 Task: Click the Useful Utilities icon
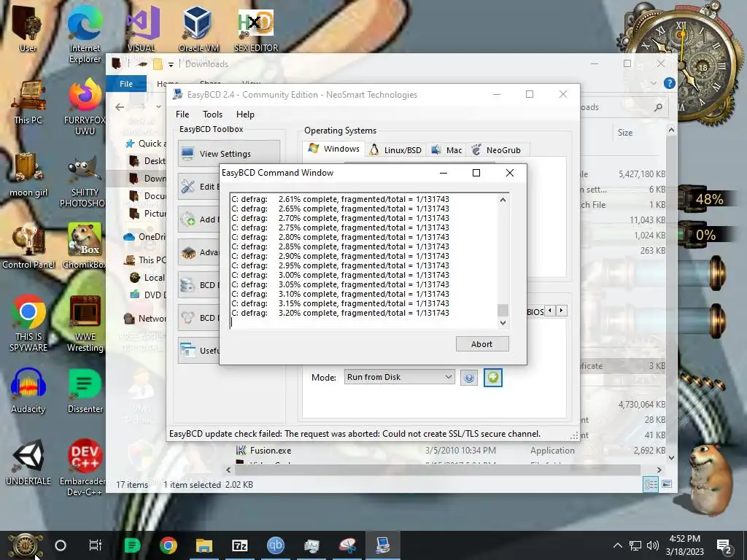[x=187, y=351]
